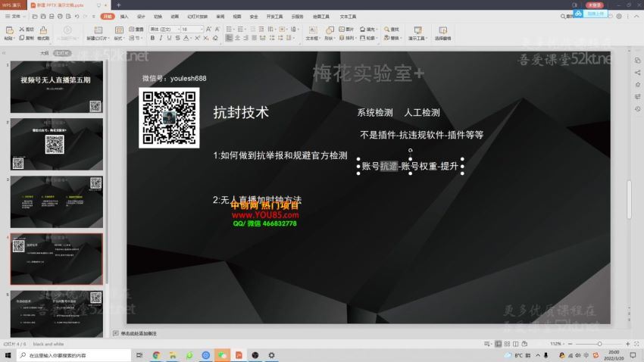The width and height of the screenshot is (644, 362).
Task: Click the Open folder quick-access icon
Action: (35, 17)
